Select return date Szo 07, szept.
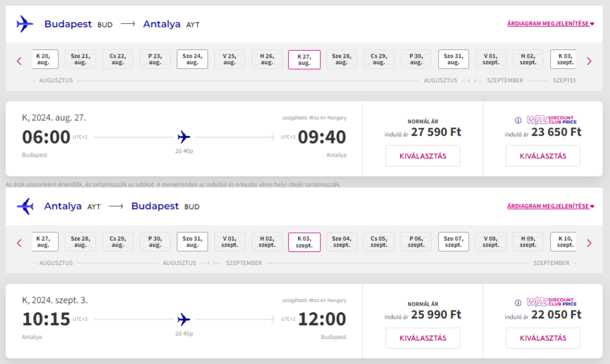The image size is (610, 364). (x=453, y=241)
